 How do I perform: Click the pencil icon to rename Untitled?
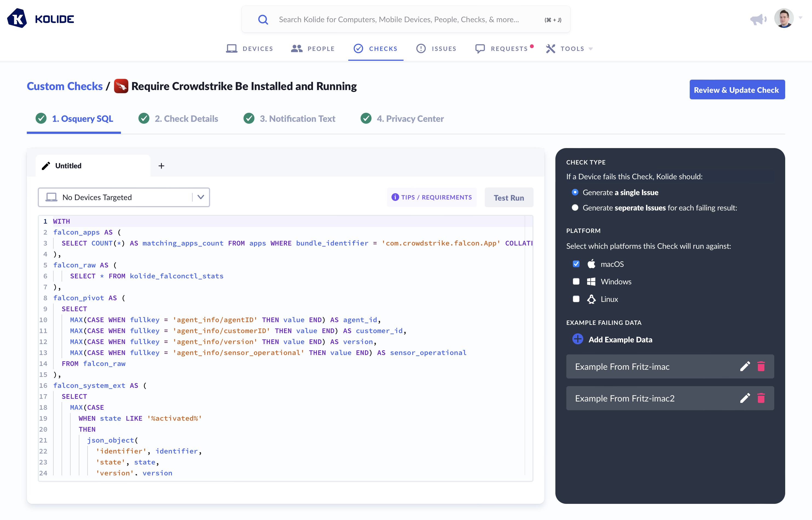pos(46,166)
